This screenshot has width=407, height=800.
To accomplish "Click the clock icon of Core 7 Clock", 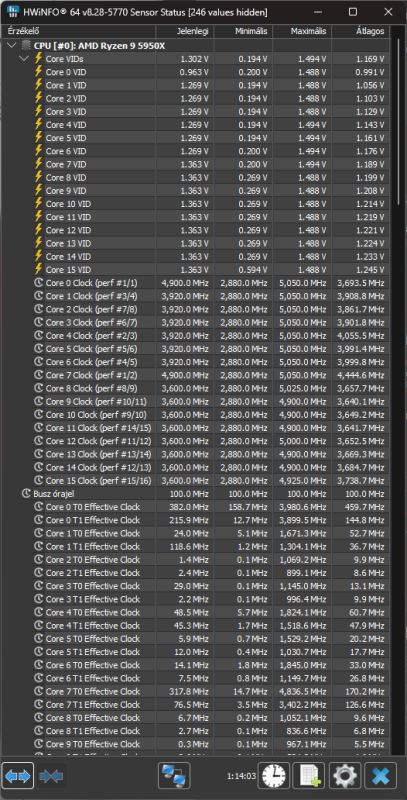I will click(38, 375).
